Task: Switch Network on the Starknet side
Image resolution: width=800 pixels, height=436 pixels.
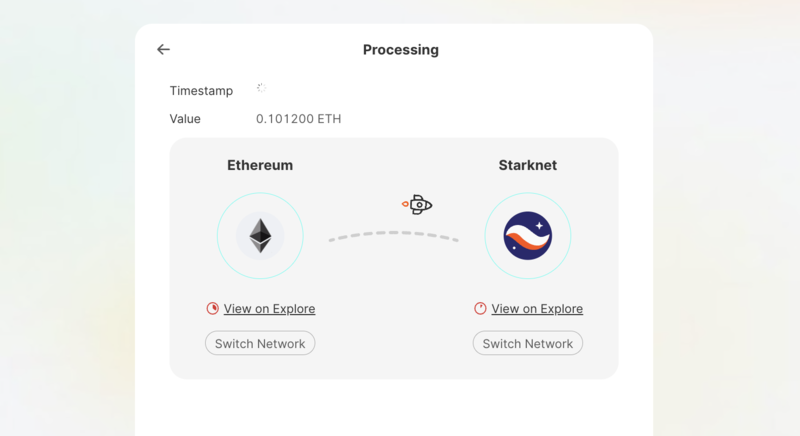Action: [x=528, y=343]
